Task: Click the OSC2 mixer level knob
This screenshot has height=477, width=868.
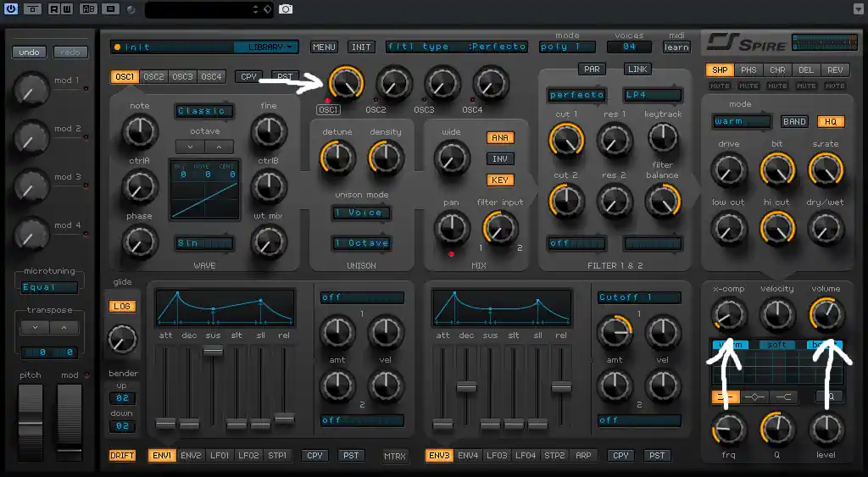Action: coord(394,84)
